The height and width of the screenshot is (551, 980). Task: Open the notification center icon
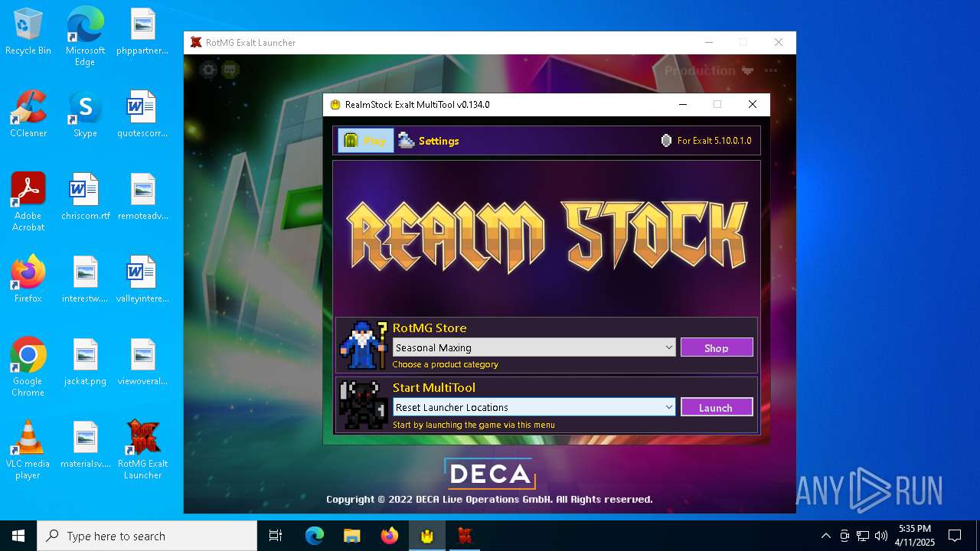click(x=955, y=536)
